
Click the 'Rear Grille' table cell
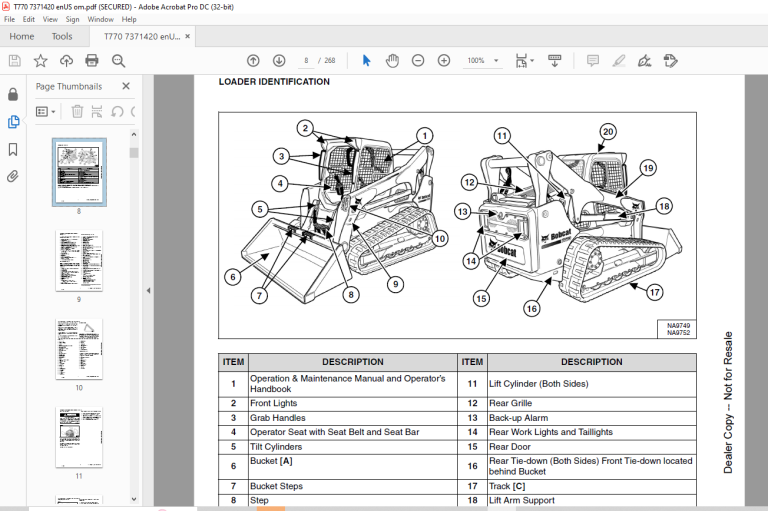click(x=592, y=403)
